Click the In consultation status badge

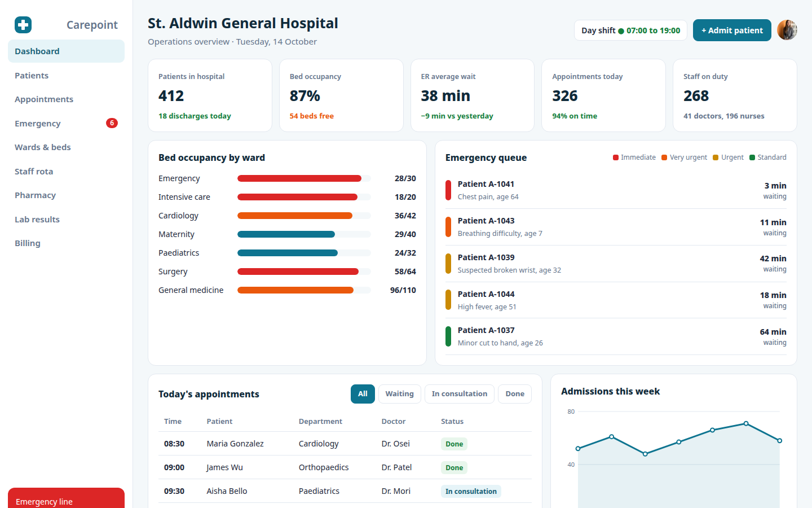[471, 491]
